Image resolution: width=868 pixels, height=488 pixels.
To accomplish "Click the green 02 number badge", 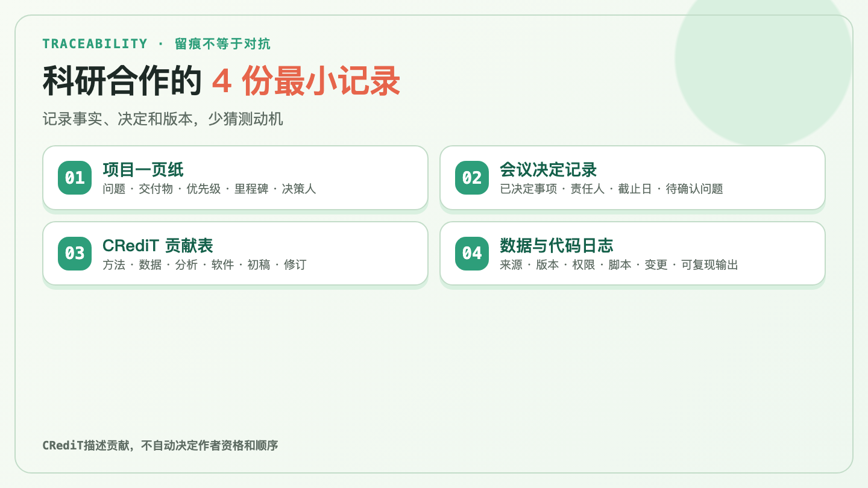I will 472,178.
